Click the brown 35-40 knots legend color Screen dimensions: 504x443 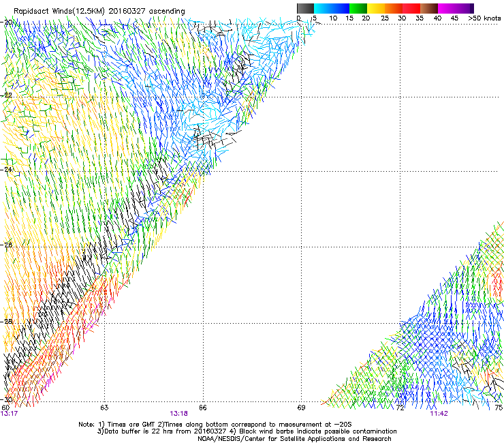[429, 8]
